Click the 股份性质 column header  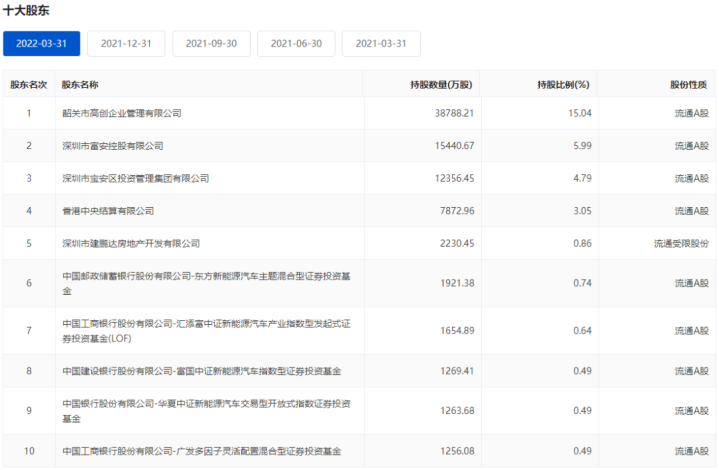point(688,84)
